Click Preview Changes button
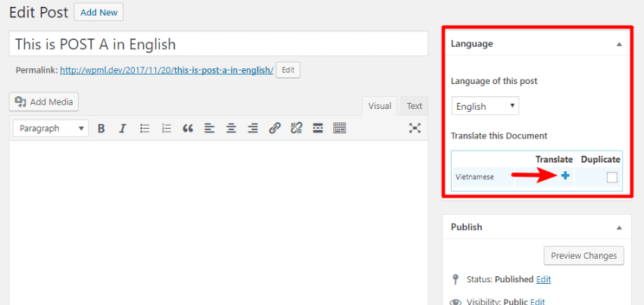Viewport: 644px width, 305px height. click(583, 256)
